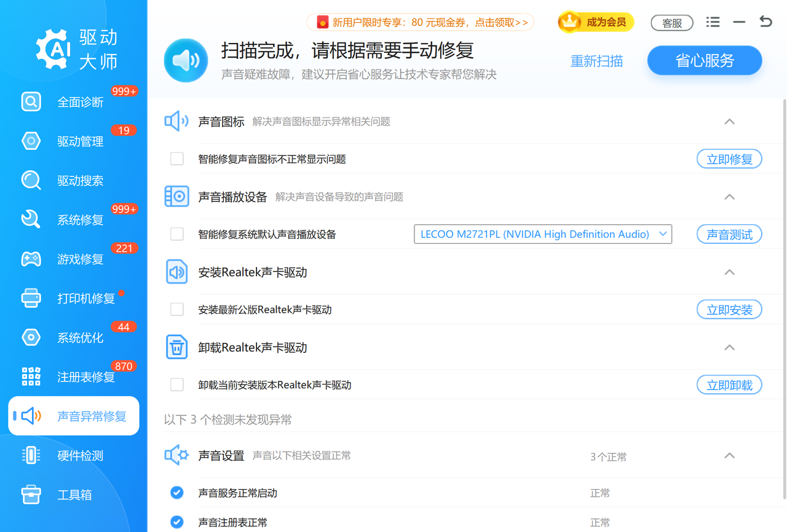The height and width of the screenshot is (532, 787).
Task: Click the 游戏修复 gamepad icon
Action: (31, 259)
